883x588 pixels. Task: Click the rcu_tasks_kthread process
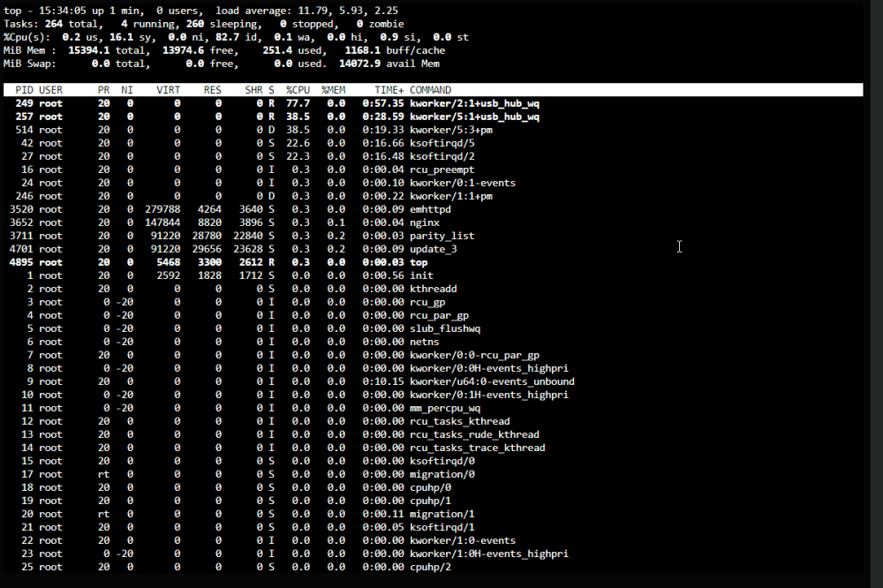pyautogui.click(x=459, y=421)
